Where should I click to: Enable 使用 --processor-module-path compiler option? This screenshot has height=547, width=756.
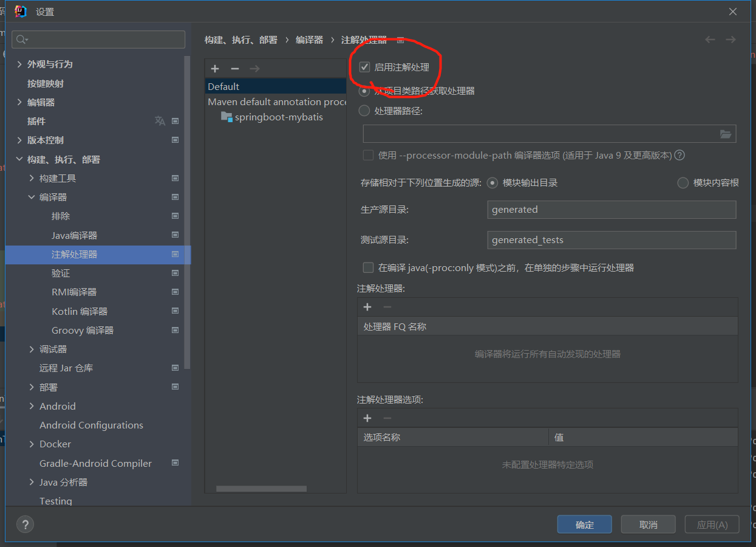368,156
